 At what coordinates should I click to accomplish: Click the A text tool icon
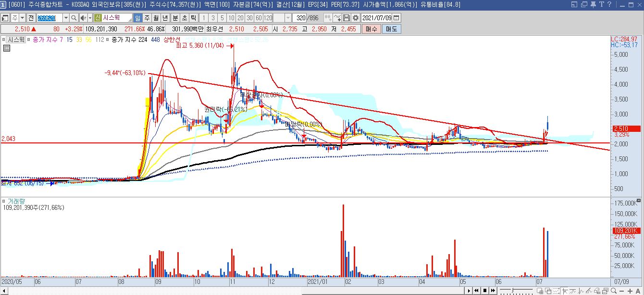pyautogui.click(x=638, y=291)
